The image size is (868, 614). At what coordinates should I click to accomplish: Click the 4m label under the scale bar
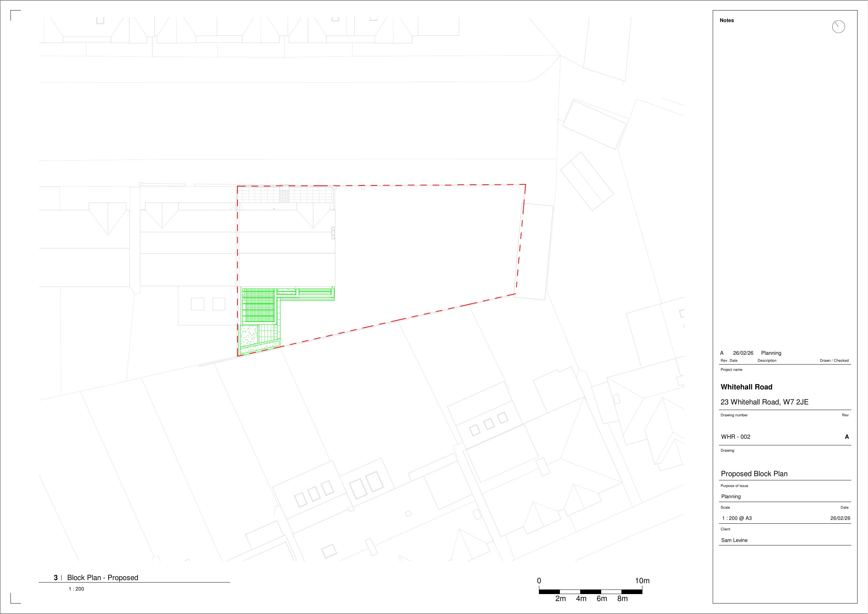[581, 599]
